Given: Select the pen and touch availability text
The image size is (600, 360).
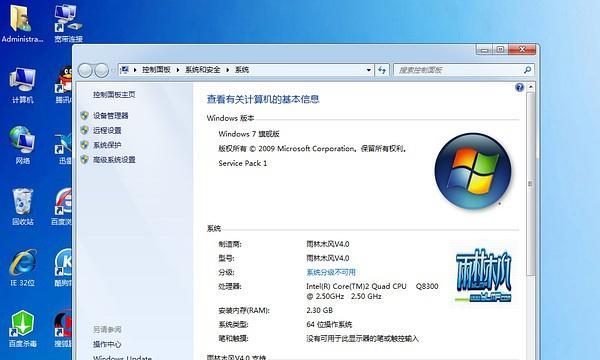Looking at the screenshot, I should (362, 339).
